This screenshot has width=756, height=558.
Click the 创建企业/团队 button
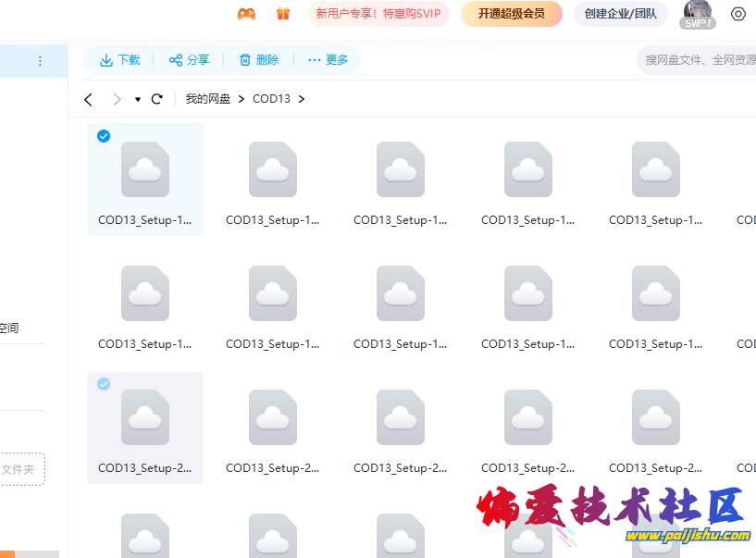[620, 14]
